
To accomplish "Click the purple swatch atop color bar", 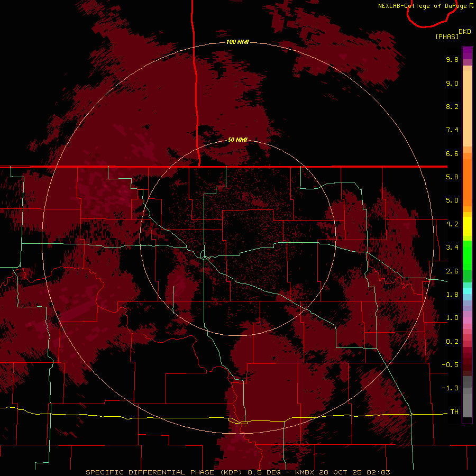I will point(467,53).
